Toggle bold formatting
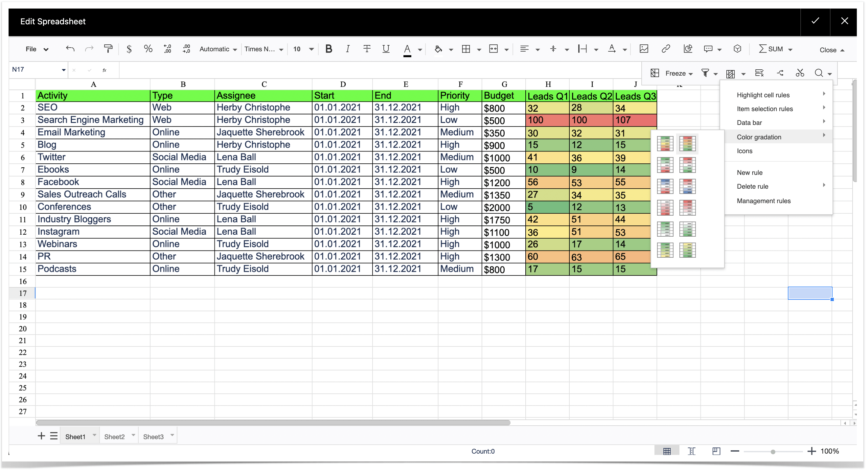The height and width of the screenshot is (471, 868). (x=329, y=49)
